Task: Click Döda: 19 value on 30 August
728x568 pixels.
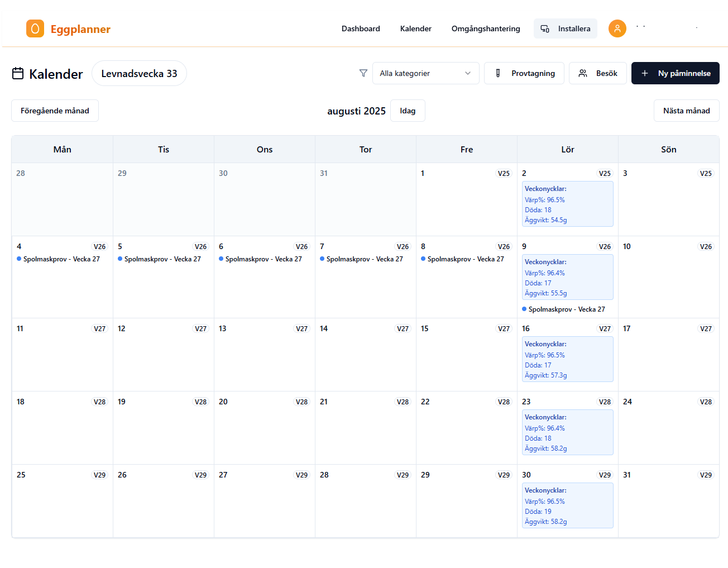Action: [x=538, y=512]
